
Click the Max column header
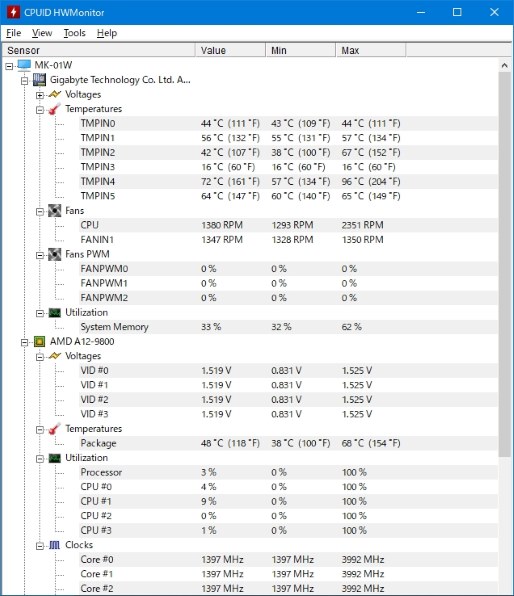point(371,50)
